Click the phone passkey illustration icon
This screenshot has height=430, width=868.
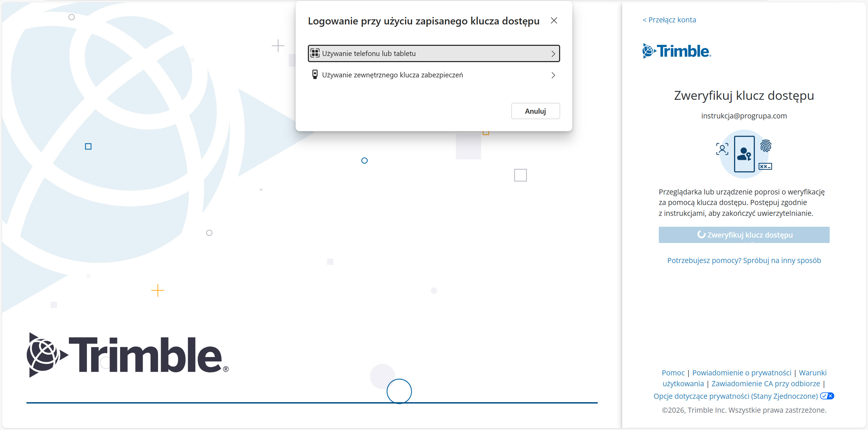(744, 154)
